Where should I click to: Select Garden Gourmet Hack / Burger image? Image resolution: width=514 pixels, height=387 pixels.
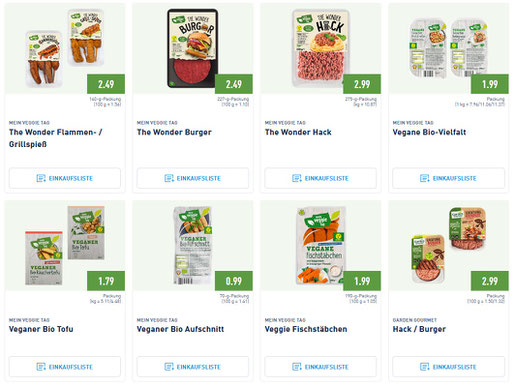click(448, 245)
